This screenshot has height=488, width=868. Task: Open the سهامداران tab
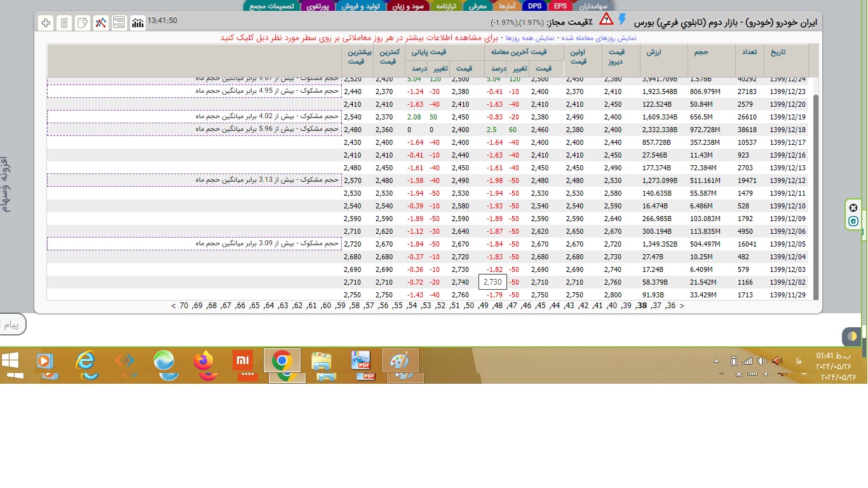click(594, 6)
